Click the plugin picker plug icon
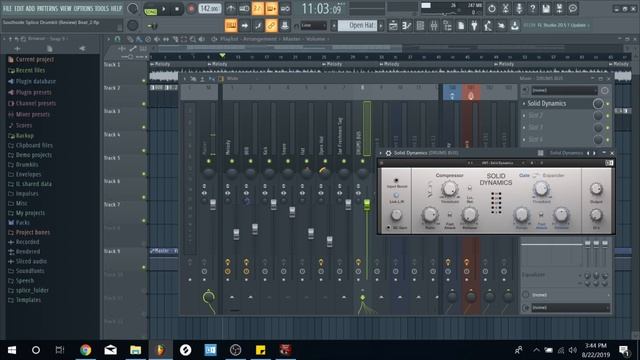This screenshot has width=640, height=360. click(474, 26)
